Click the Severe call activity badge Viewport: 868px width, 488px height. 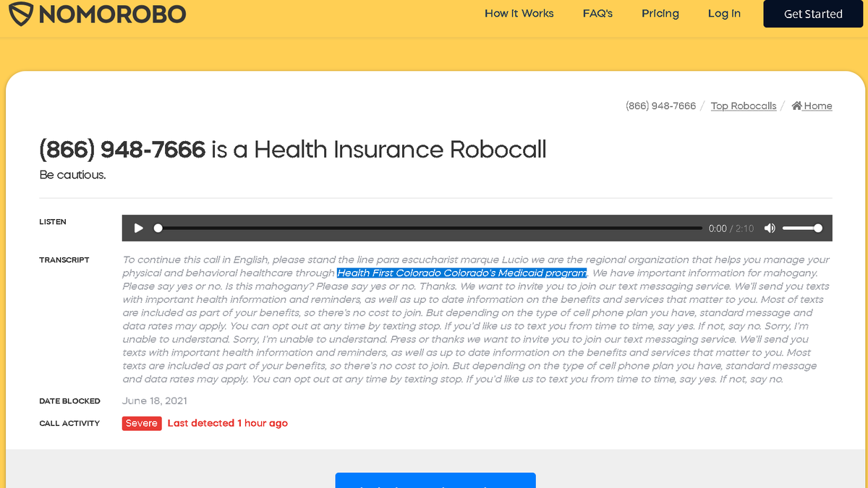pos(142,423)
